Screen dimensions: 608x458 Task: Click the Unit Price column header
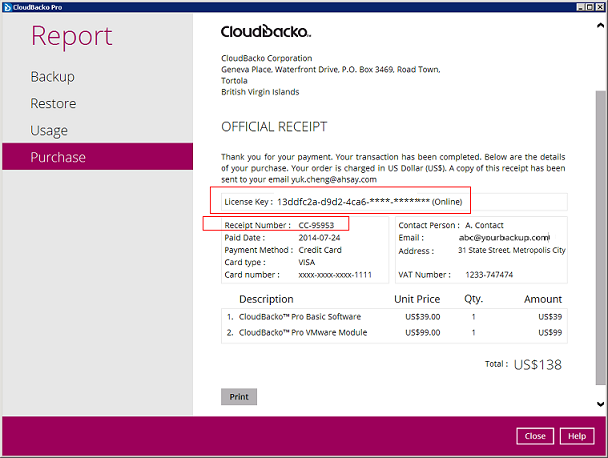pos(417,299)
